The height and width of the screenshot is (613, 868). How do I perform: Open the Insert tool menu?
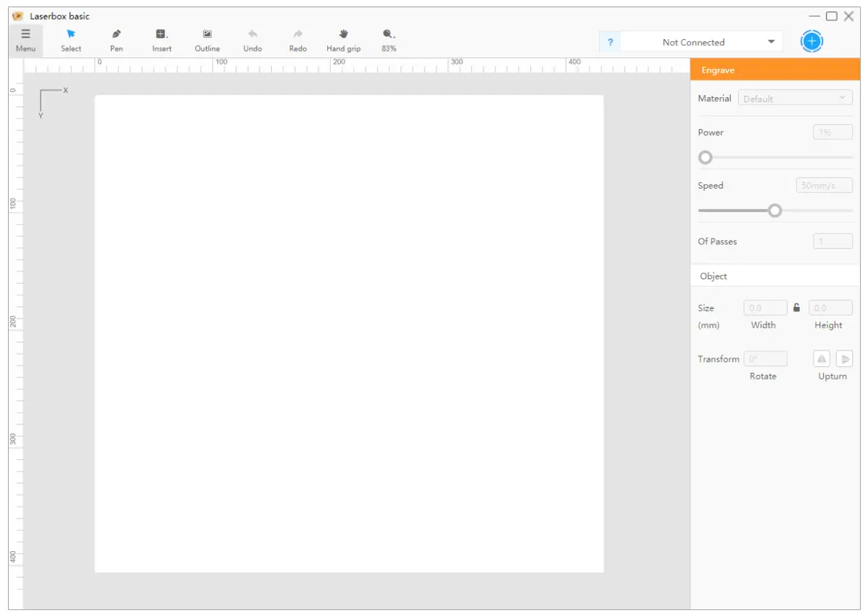coord(162,40)
